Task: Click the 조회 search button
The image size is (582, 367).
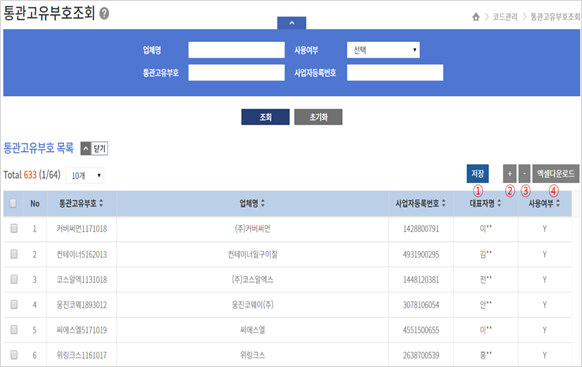Action: (265, 117)
